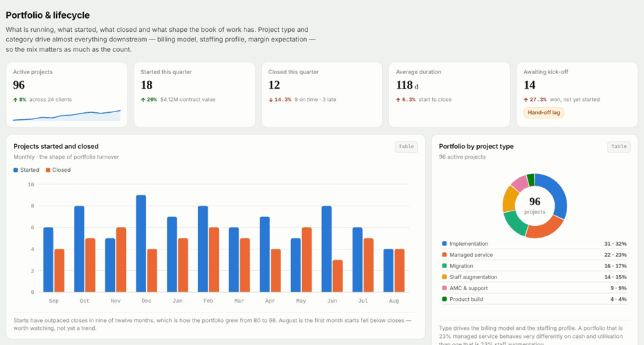This screenshot has height=345, width=644.
Task: Click the Mar month axis label
Action: click(239, 301)
